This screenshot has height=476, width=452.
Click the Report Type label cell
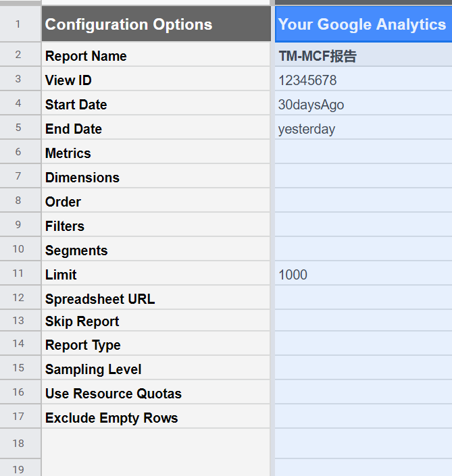(155, 345)
